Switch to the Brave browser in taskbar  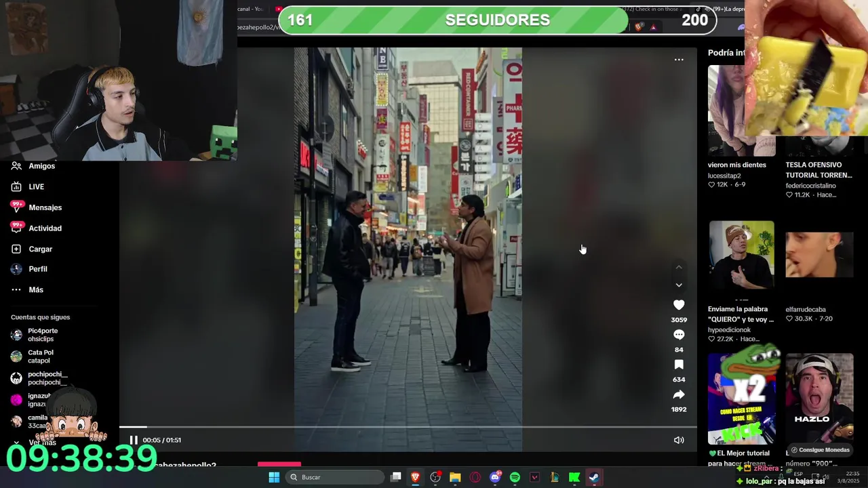[416, 477]
